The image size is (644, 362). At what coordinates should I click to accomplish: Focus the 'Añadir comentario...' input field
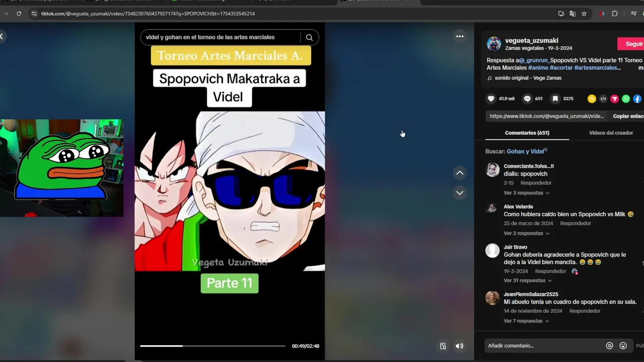(x=544, y=345)
